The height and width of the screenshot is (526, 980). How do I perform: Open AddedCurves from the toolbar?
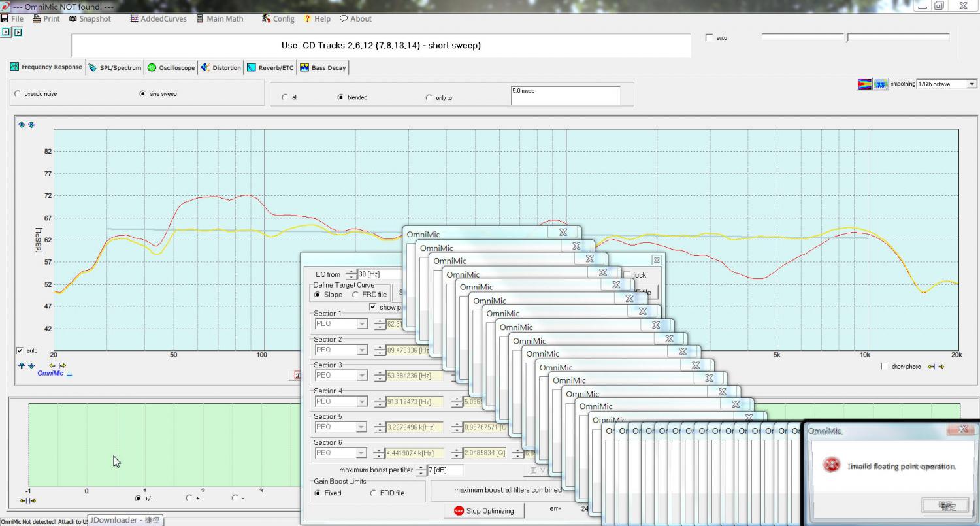[158, 19]
